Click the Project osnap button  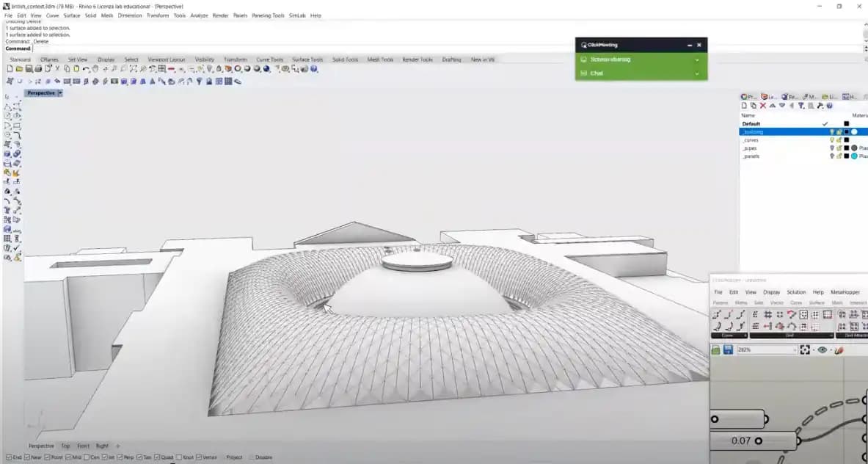pyautogui.click(x=234, y=457)
